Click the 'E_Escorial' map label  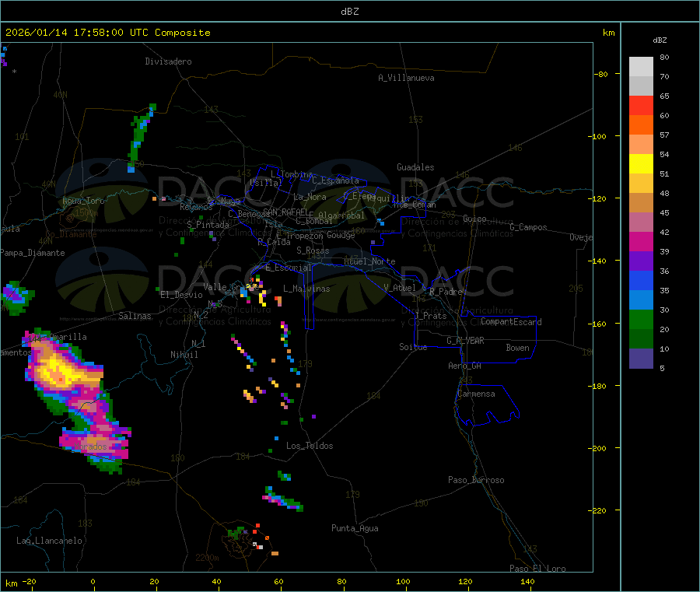click(x=289, y=268)
